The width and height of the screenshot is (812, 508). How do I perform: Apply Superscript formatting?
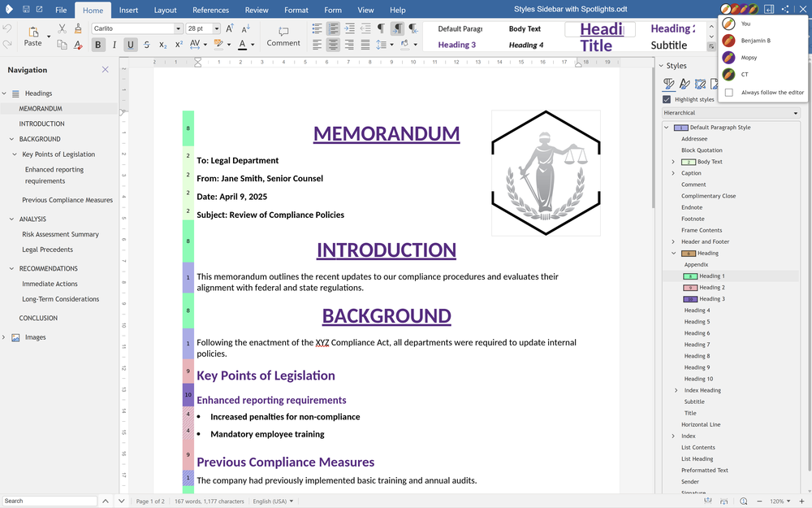point(179,45)
